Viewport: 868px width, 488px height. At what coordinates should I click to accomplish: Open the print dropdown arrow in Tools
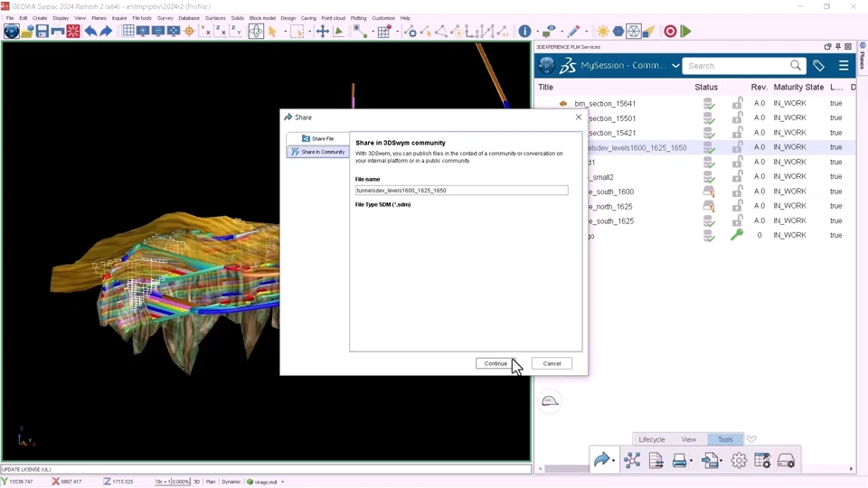click(692, 462)
